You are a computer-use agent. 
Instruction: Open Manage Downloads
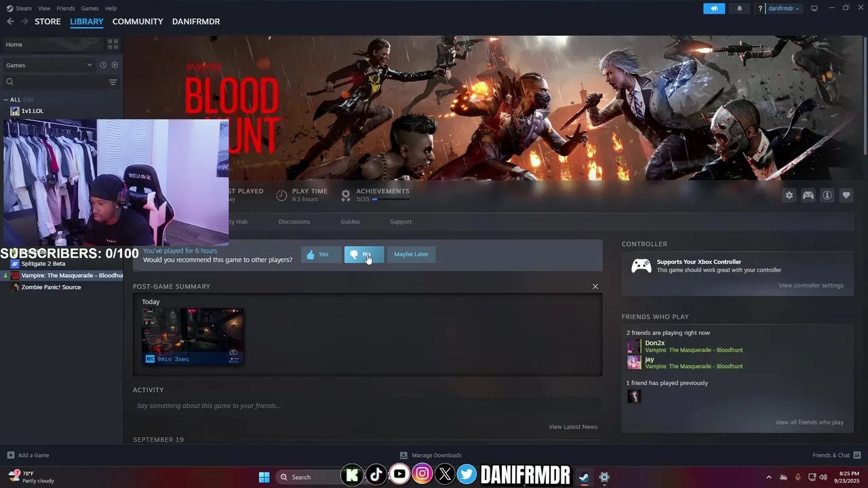pos(431,455)
